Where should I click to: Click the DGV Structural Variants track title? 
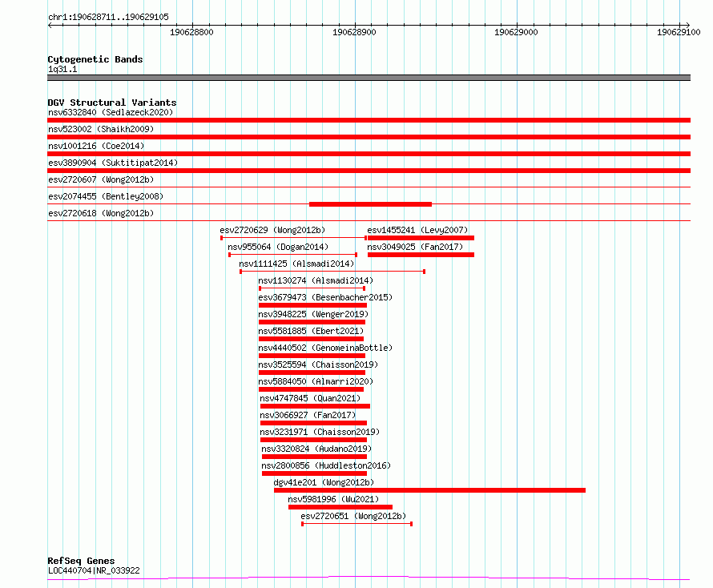(x=112, y=103)
